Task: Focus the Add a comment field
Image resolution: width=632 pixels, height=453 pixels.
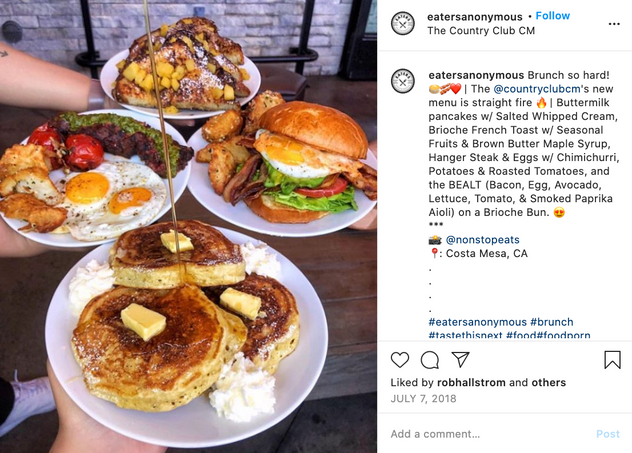Action: pos(488,434)
